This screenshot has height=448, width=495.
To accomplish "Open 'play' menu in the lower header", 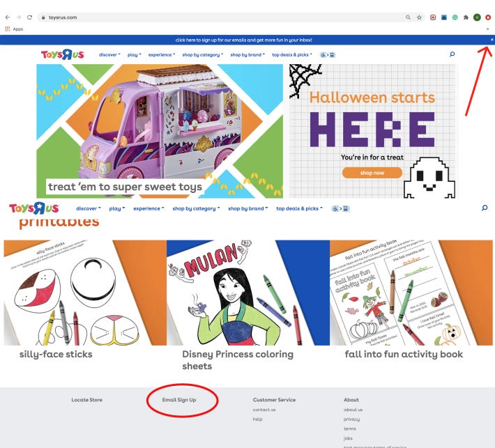I will pos(117,208).
